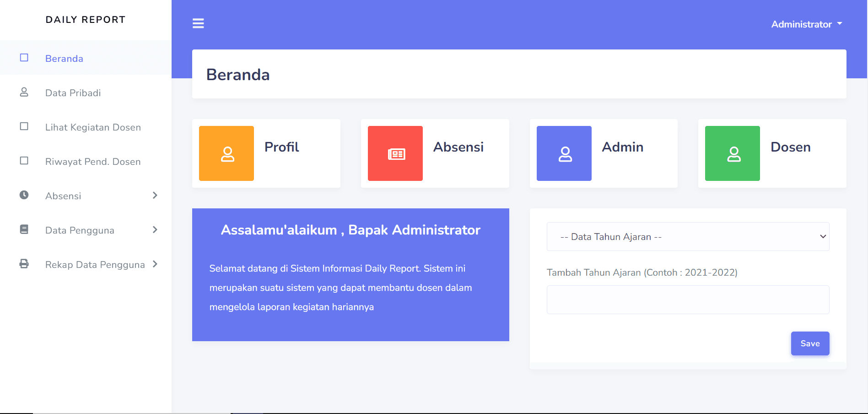Open Lihat Kegiatan Dosen menu item
Image resolution: width=868 pixels, height=414 pixels.
click(93, 127)
